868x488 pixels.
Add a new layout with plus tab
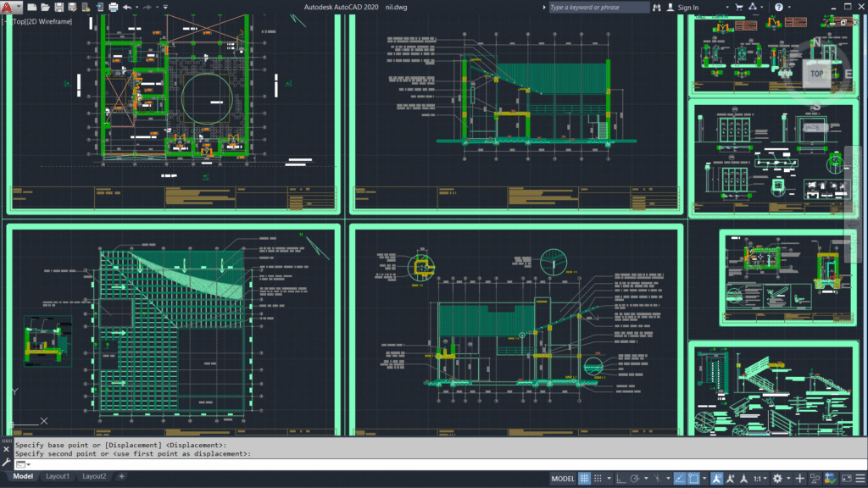tap(121, 476)
